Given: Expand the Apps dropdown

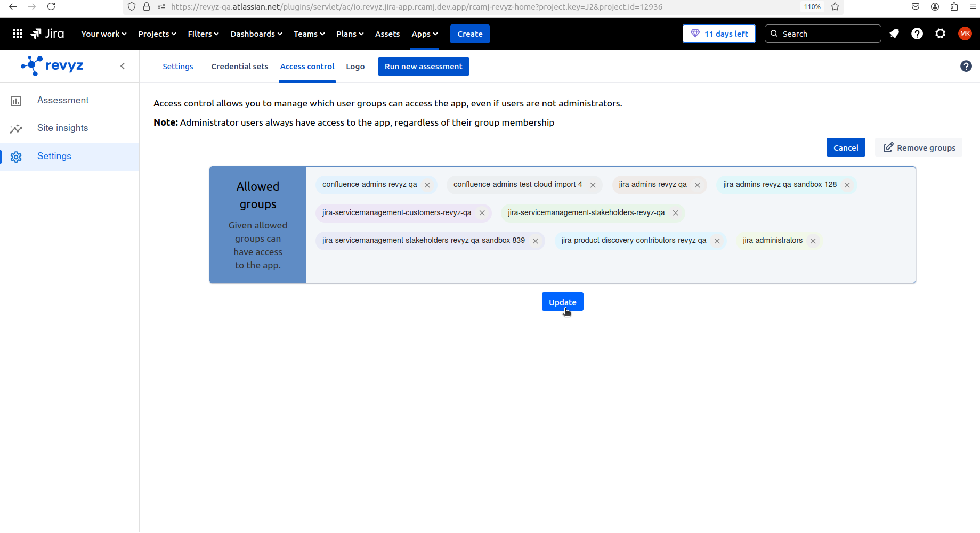Looking at the screenshot, I should coord(425,34).
